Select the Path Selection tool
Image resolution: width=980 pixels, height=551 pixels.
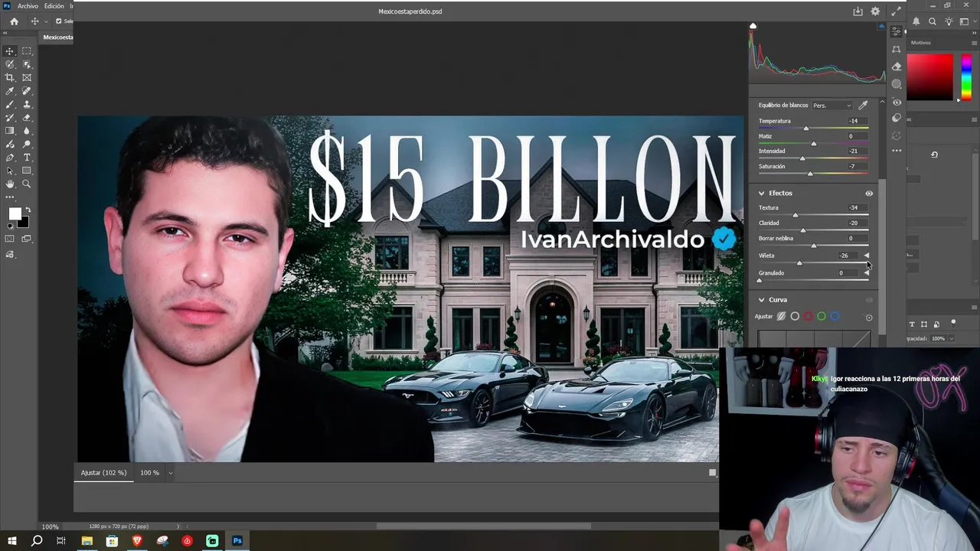10,171
